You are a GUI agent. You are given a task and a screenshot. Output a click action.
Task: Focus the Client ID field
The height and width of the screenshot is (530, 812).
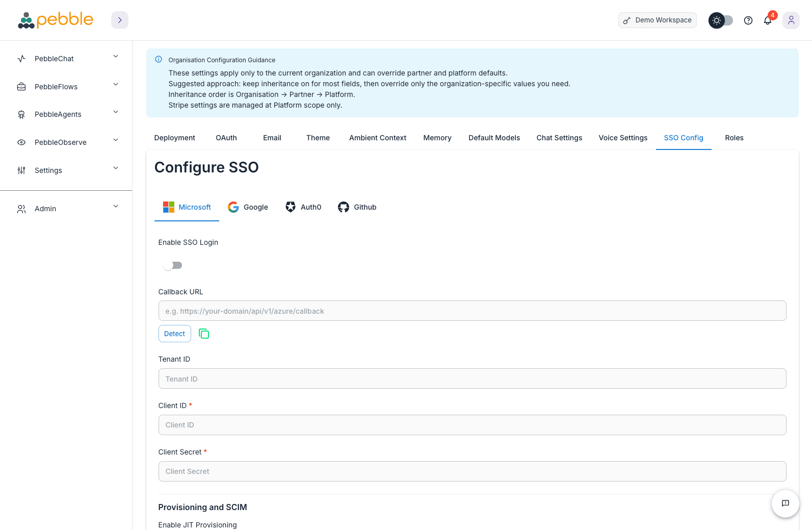pos(473,425)
